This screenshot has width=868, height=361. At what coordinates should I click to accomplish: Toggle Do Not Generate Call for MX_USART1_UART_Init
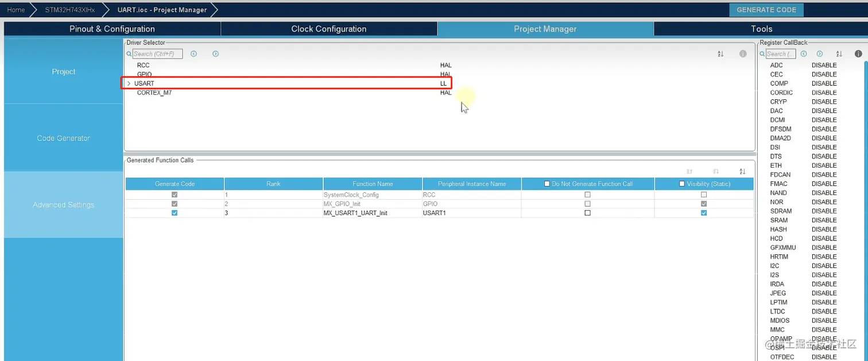pos(587,213)
